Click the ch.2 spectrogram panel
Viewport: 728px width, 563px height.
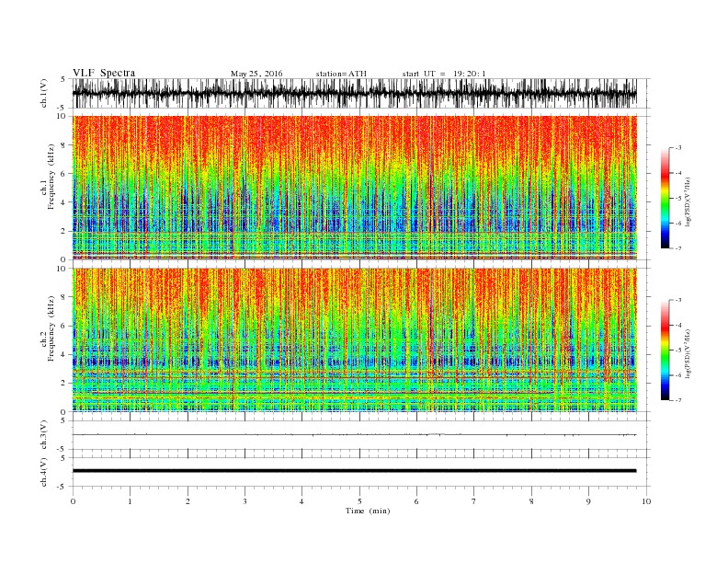[x=355, y=340]
